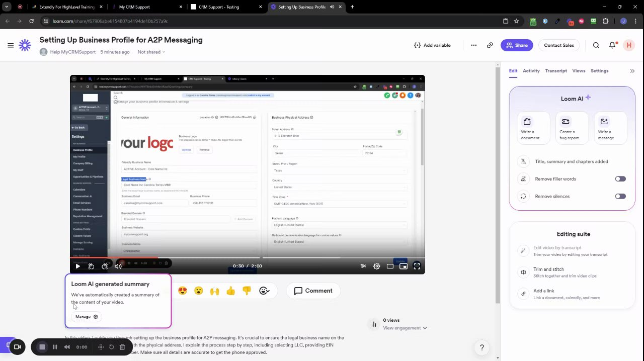Delete recording with trash icon
Screen dimensions: 644x361
122,347
